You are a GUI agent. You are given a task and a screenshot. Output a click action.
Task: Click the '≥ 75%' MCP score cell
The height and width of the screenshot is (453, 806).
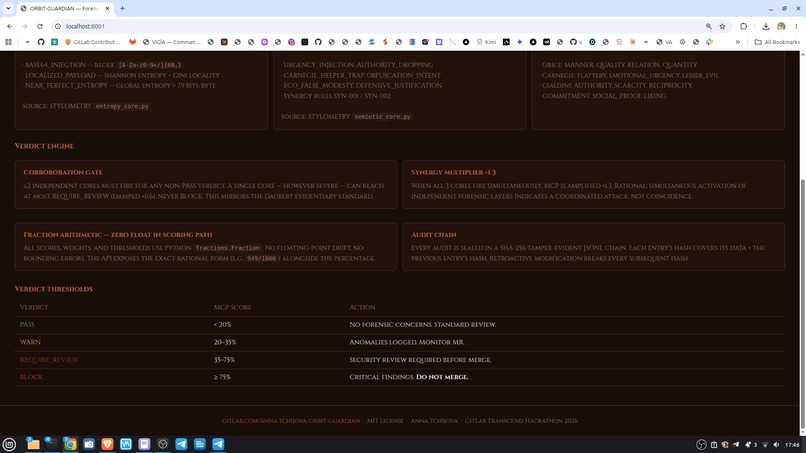222,377
